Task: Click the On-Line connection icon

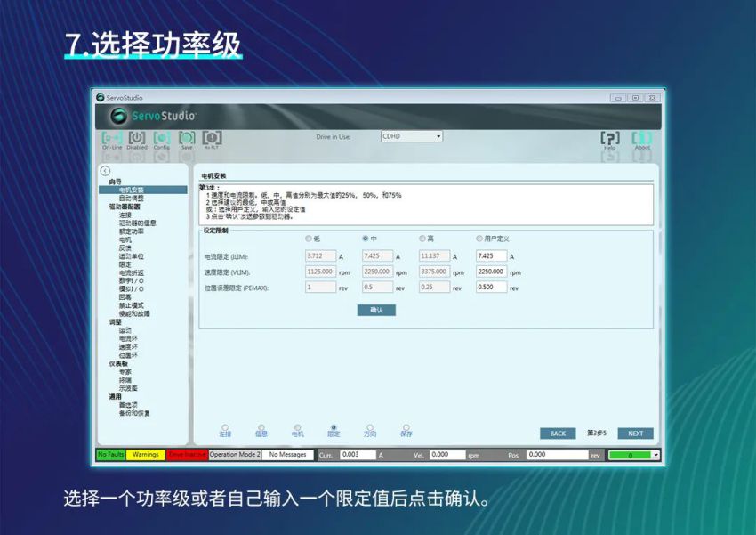Action: 111,139
